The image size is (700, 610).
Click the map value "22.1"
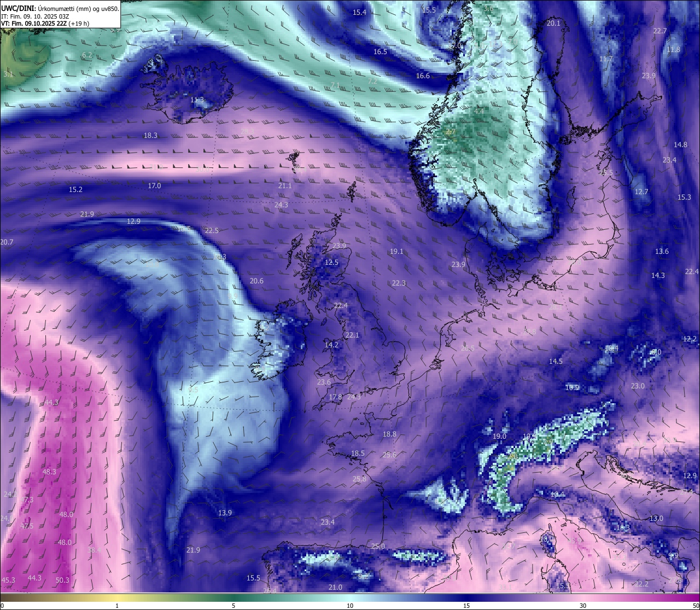click(352, 335)
